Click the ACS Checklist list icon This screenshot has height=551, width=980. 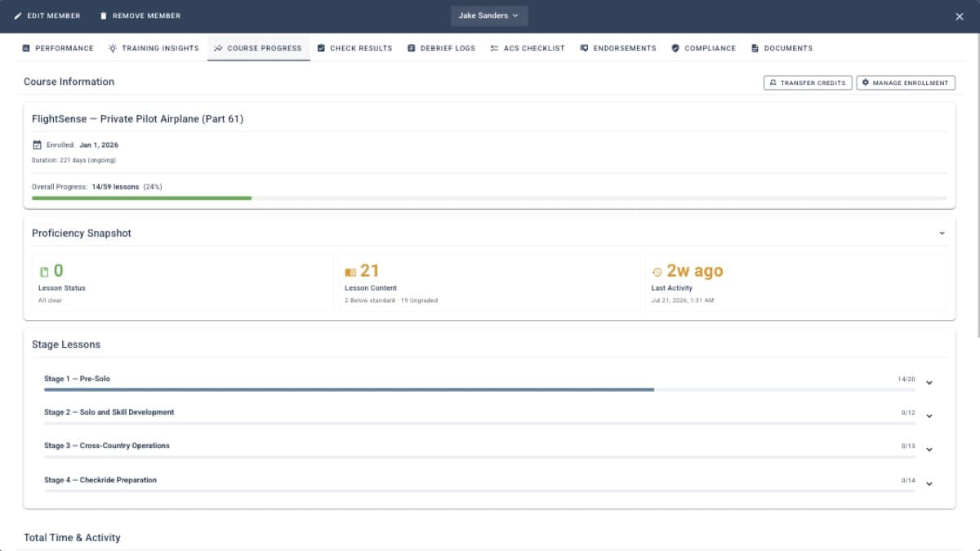pos(494,48)
